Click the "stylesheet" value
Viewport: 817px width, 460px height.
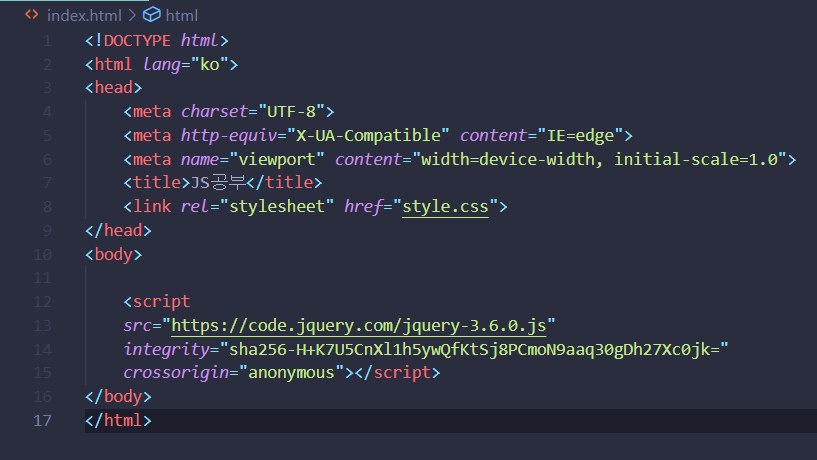point(277,207)
